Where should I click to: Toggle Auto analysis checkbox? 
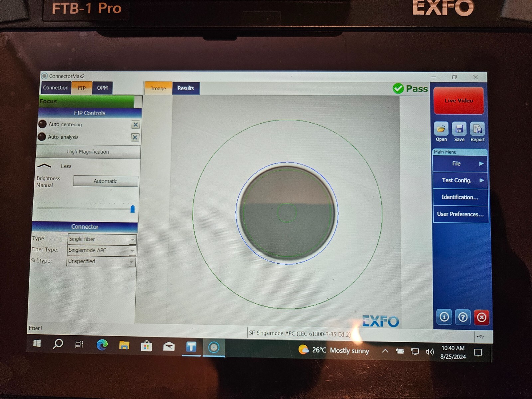tap(135, 137)
